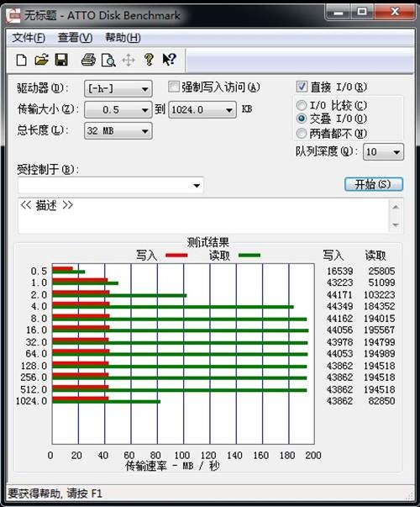Open 队列深度 10 dropdown
420x507 pixels.
[383, 151]
